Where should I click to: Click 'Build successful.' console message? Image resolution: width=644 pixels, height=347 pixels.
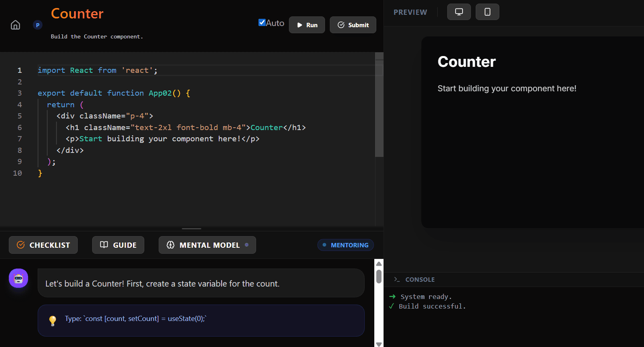(x=432, y=306)
